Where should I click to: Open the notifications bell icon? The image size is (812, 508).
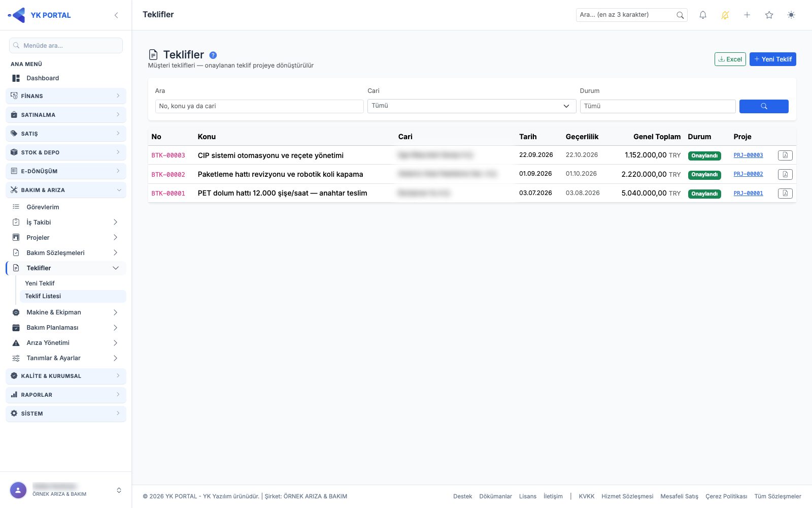pyautogui.click(x=703, y=15)
